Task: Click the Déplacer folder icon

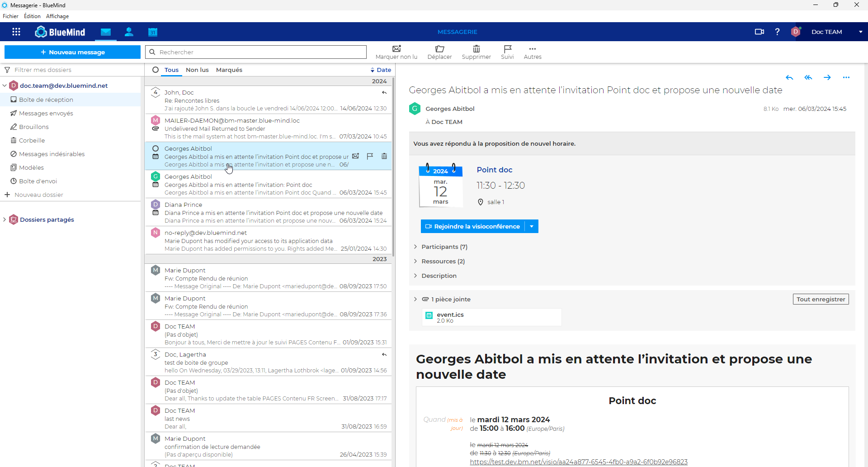Action: point(439,49)
